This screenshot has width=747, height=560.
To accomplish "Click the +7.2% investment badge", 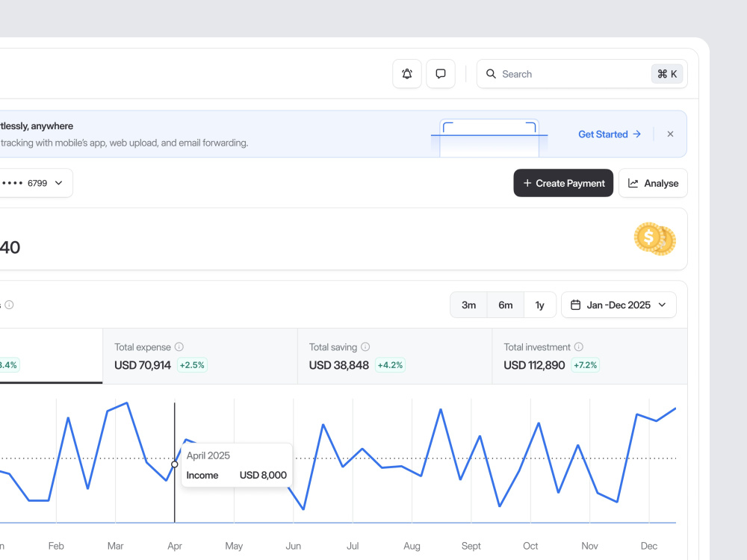I will click(585, 365).
